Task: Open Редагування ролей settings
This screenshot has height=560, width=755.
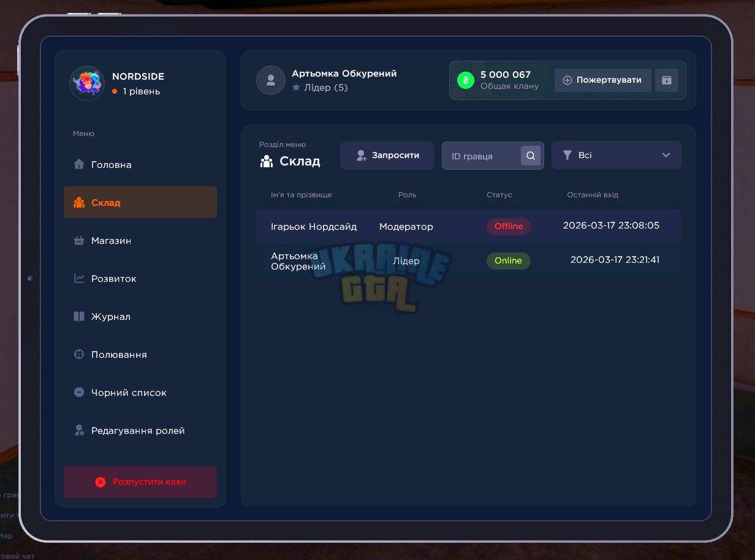Action: tap(140, 430)
